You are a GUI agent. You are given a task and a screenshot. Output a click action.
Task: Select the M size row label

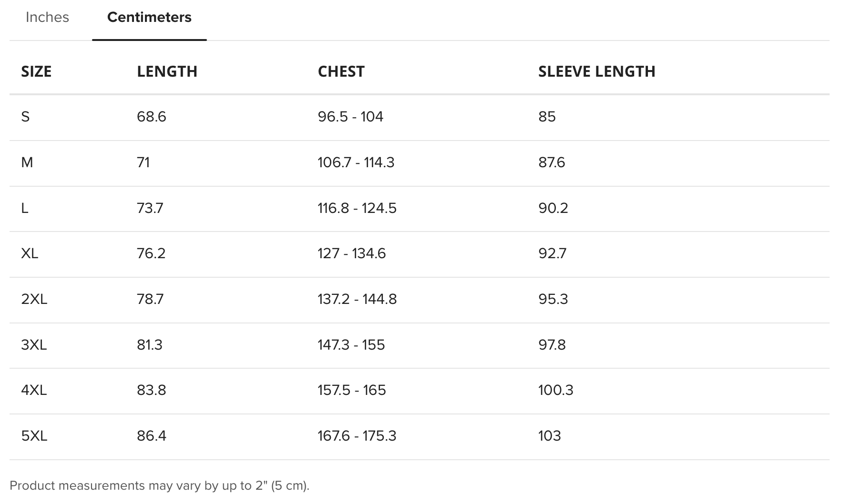click(x=27, y=162)
